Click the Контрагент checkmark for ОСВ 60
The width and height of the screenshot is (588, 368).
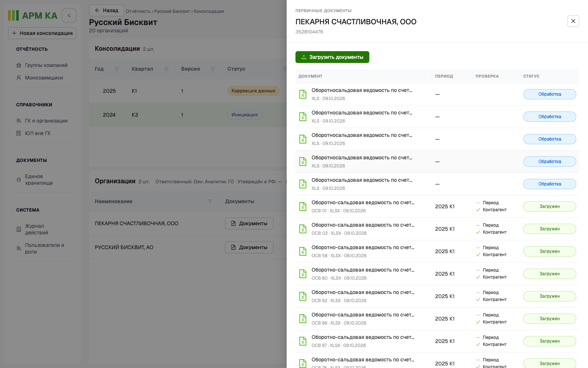pos(478,277)
